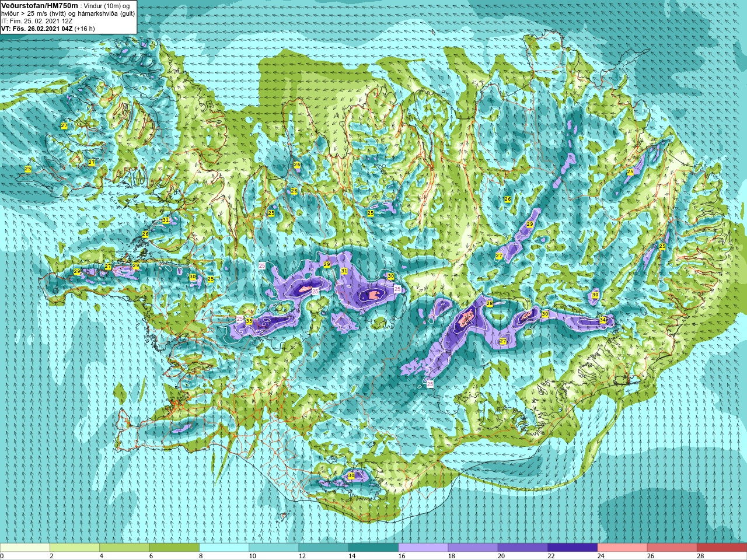Click legend scale number 20
Screen dimensions: 747x560
(501, 556)
